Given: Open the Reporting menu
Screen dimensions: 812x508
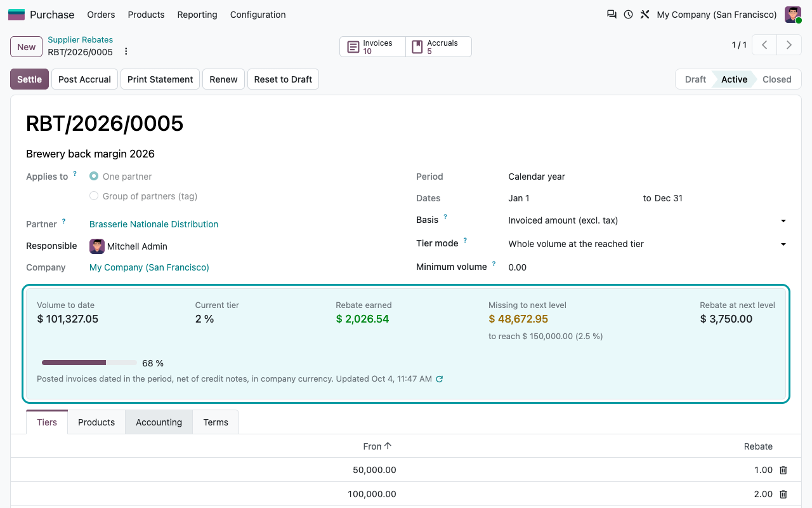Looking at the screenshot, I should tap(197, 15).
